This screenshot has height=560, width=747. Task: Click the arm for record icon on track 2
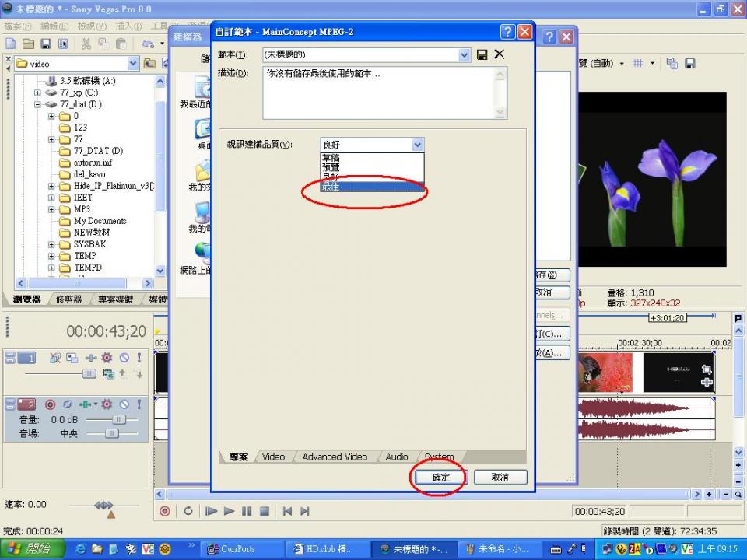51,404
